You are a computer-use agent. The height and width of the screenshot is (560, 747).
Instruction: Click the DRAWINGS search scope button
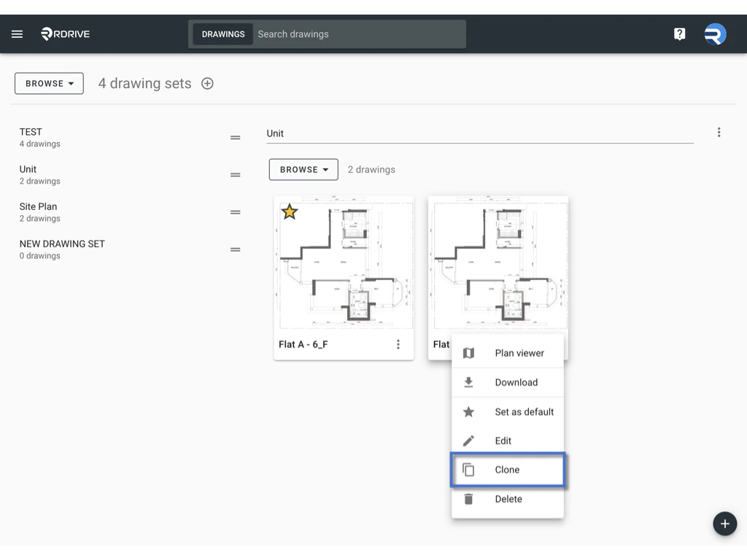click(x=223, y=34)
